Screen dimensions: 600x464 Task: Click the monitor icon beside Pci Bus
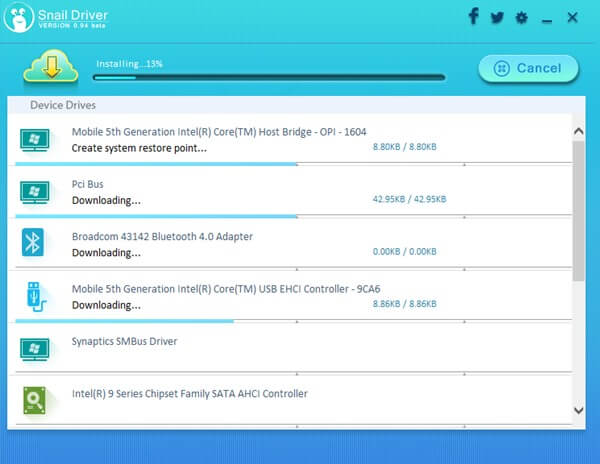[x=34, y=190]
